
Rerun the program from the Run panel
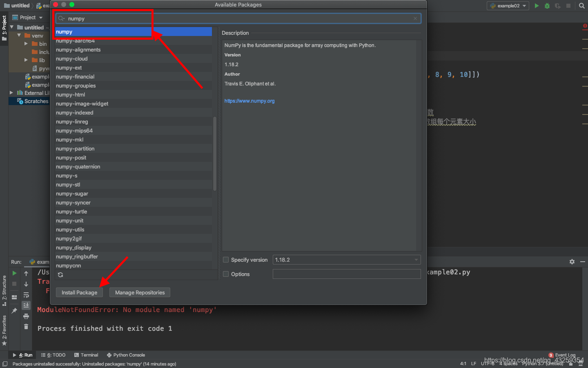(x=14, y=273)
